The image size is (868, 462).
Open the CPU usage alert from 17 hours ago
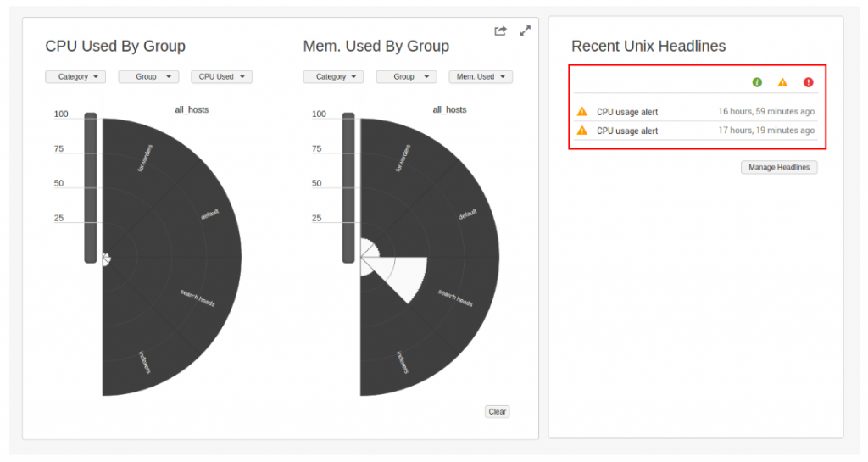pyautogui.click(x=627, y=131)
